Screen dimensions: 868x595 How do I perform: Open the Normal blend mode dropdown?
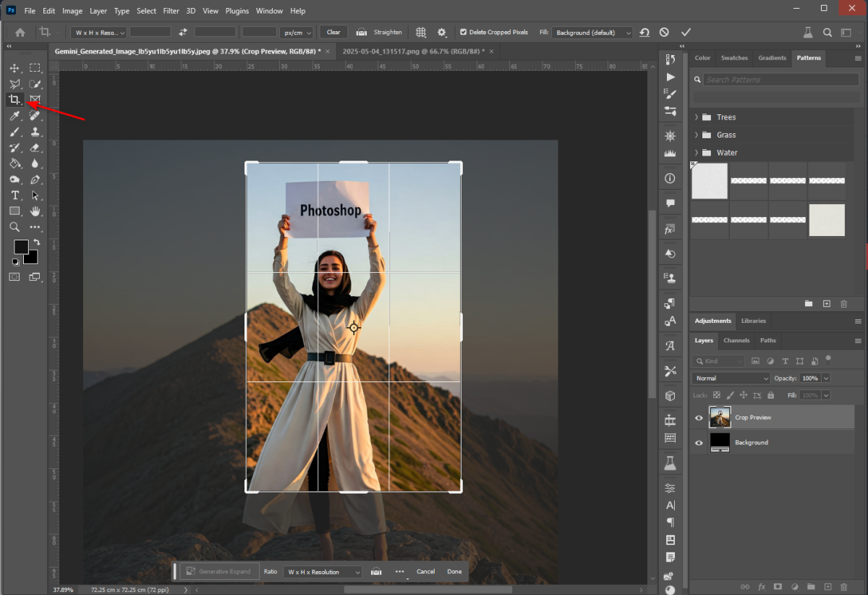pos(731,378)
